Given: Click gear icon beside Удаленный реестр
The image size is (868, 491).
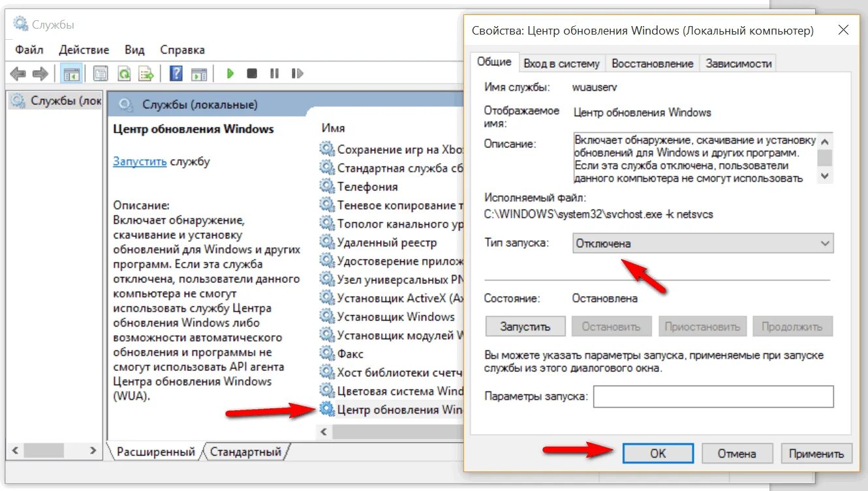Looking at the screenshot, I should click(326, 243).
